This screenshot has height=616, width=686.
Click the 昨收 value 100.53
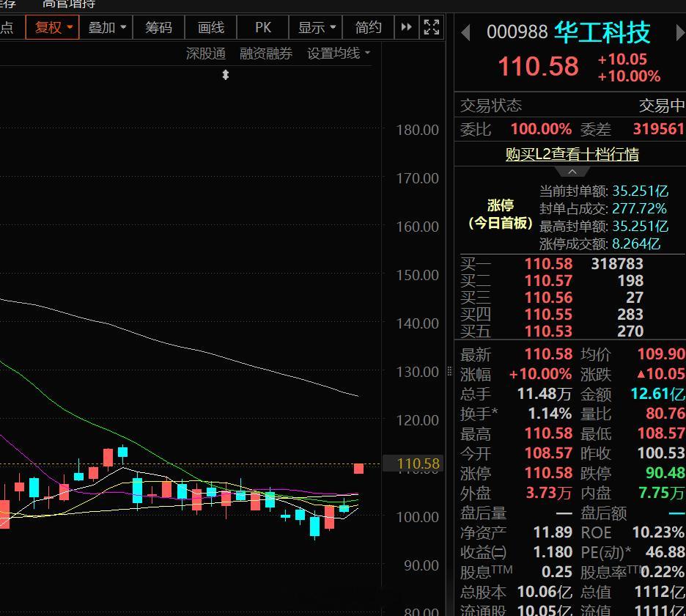tap(661, 453)
